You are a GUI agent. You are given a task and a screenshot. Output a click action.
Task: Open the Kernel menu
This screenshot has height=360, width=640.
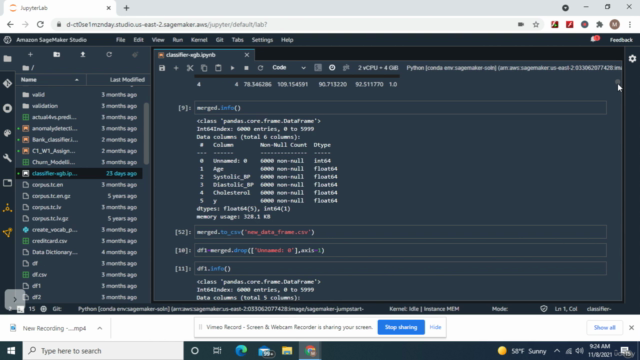coord(199,40)
